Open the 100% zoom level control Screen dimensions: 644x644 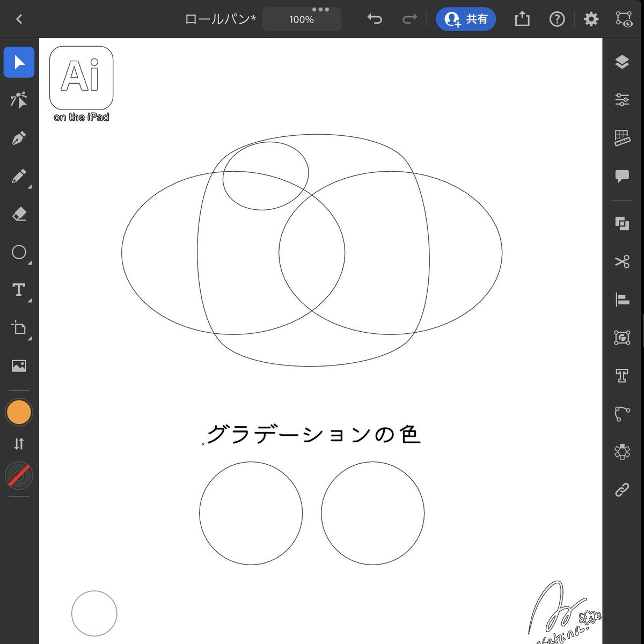pyautogui.click(x=302, y=20)
